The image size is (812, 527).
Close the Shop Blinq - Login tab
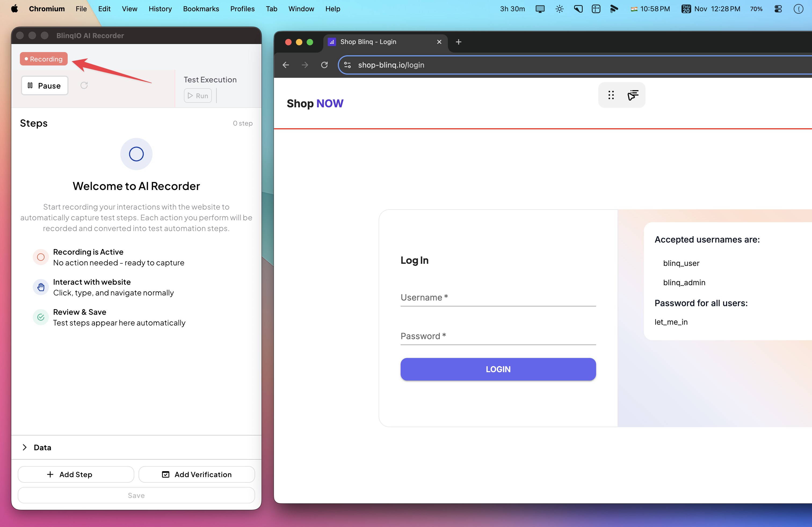439,42
